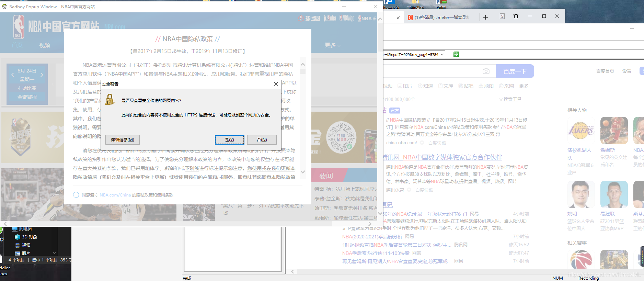This screenshot has height=281, width=644.
Task: Select the agree to privacy policy radio button
Action: click(x=76, y=195)
